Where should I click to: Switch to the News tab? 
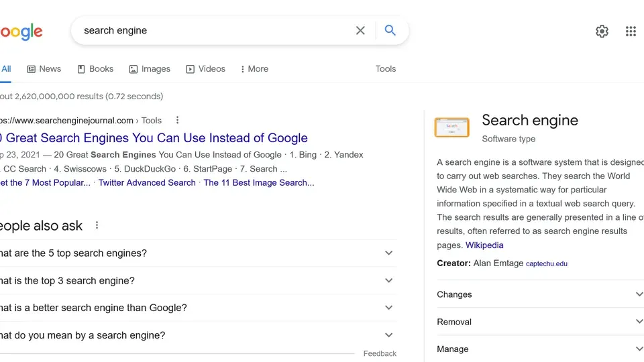(x=44, y=69)
